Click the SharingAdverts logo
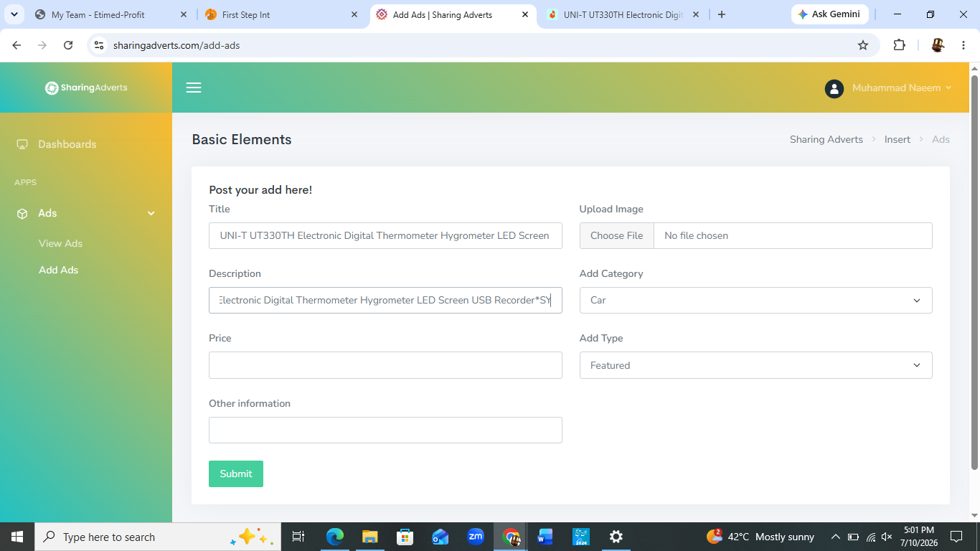Screen dimensions: 980x551 coord(86,88)
